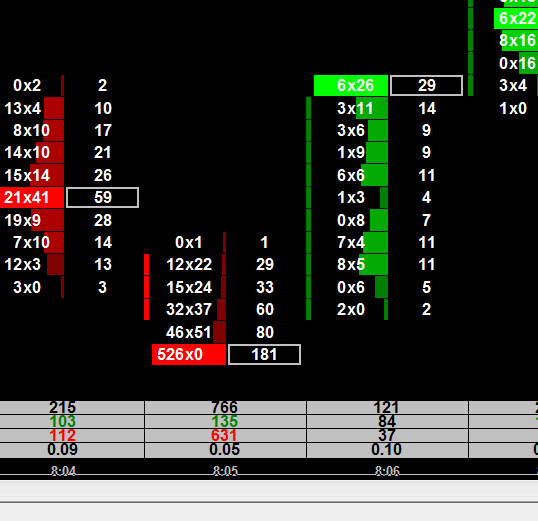Select the 0.05 summary value
This screenshot has width=538, height=521.
click(224, 449)
